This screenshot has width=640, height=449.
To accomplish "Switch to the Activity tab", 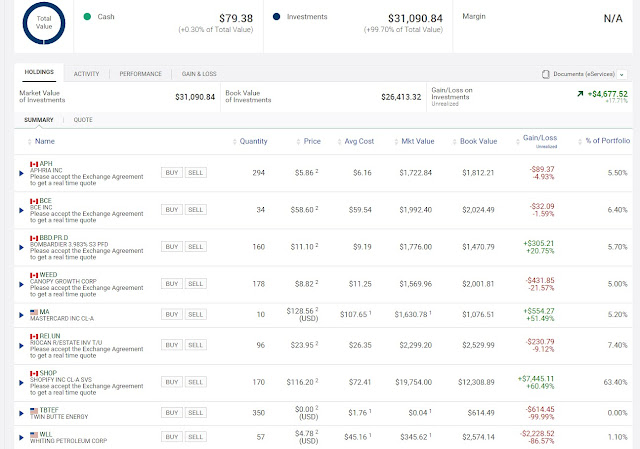I will [86, 74].
